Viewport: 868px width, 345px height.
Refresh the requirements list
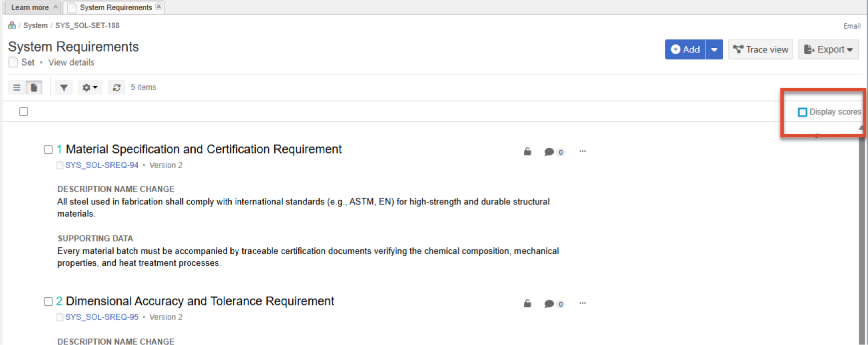(116, 87)
